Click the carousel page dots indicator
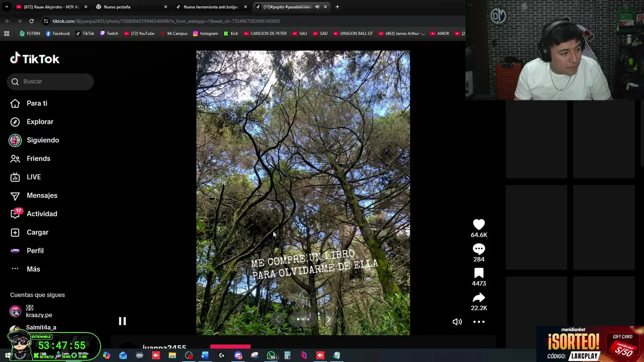Viewport: 644px width, 362px height. (x=303, y=319)
